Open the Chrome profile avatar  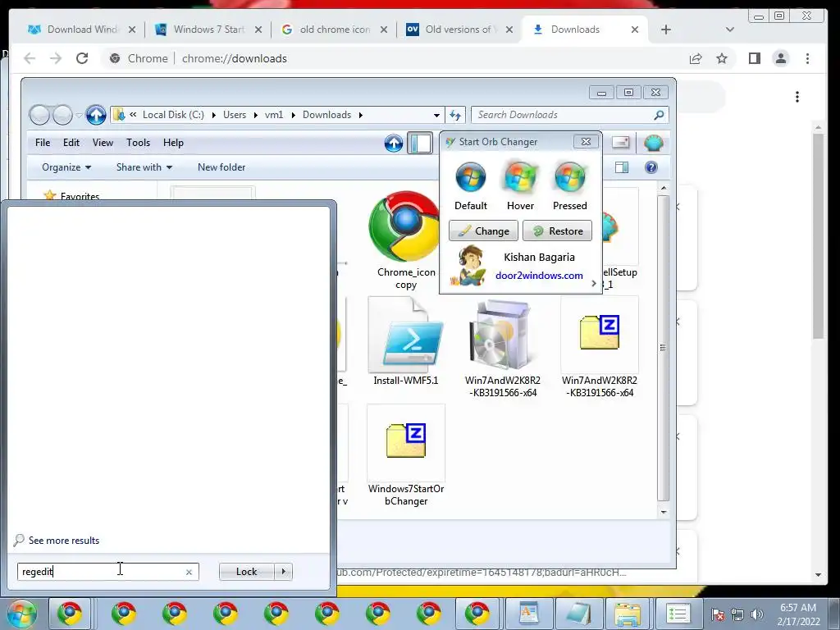781,58
